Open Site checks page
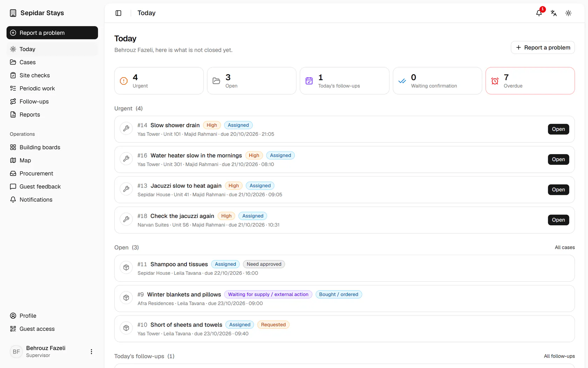This screenshot has width=588, height=368. click(52, 75)
